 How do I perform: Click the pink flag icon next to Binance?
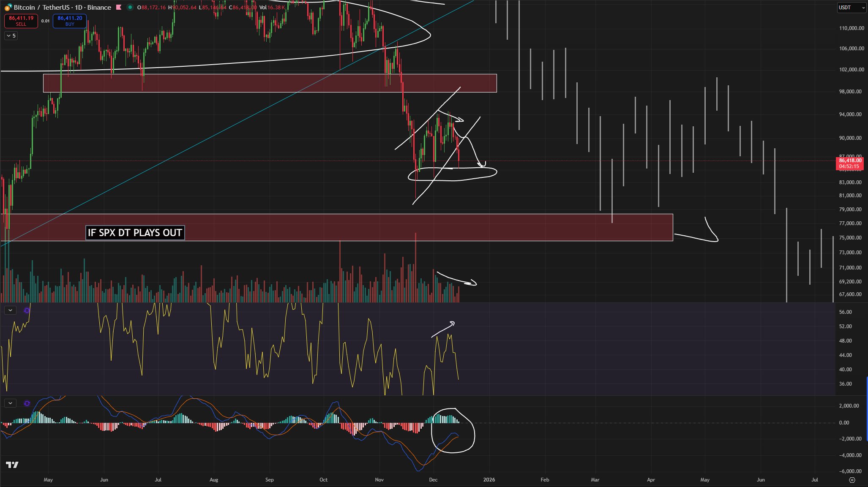pos(119,7)
